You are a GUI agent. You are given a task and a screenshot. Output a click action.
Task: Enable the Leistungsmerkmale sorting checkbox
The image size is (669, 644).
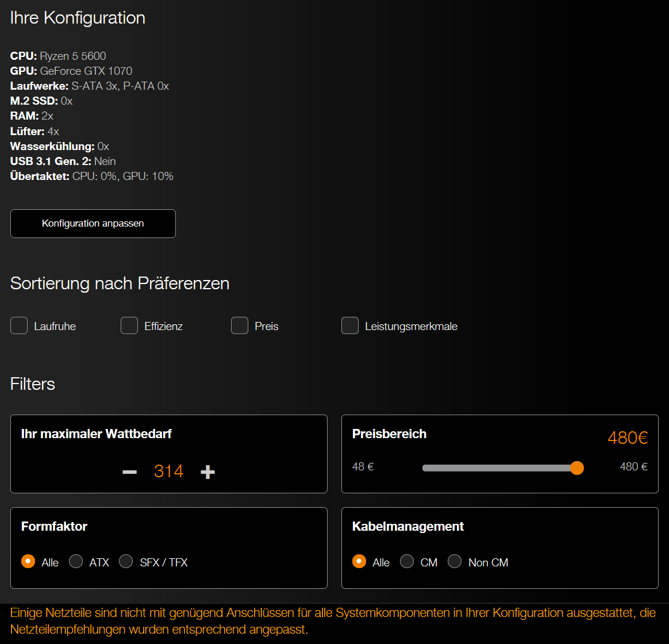pyautogui.click(x=350, y=325)
